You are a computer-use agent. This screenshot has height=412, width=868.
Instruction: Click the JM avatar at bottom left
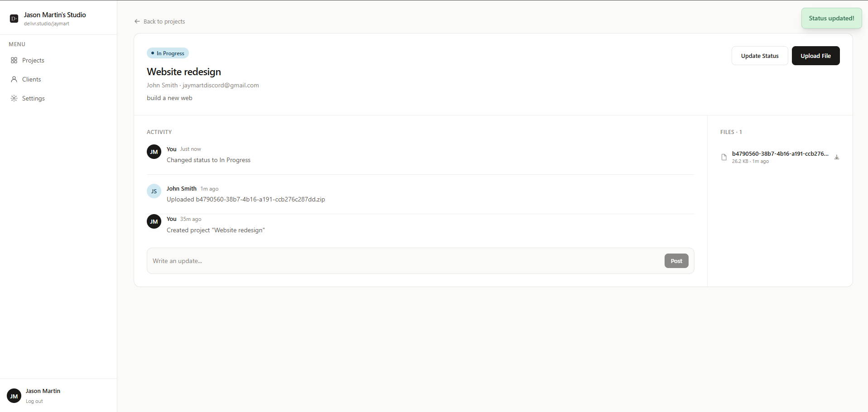click(14, 395)
